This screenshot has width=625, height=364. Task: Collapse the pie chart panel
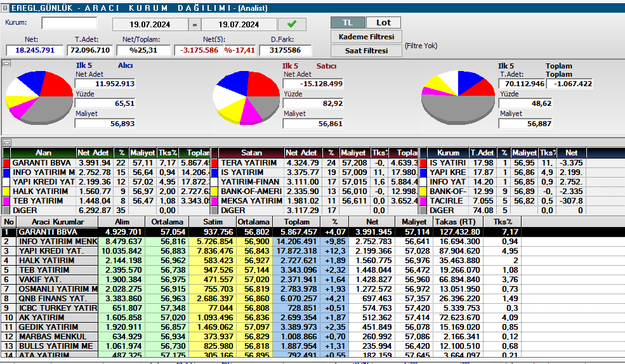tap(7, 63)
